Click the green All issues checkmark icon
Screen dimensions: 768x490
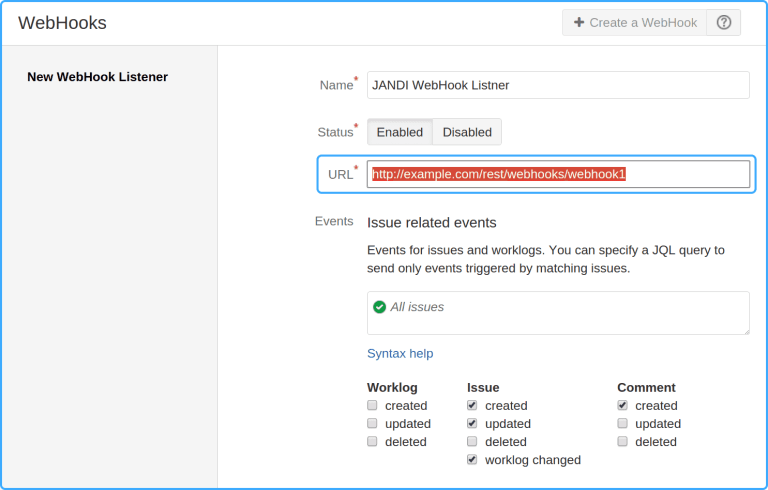[x=379, y=307]
